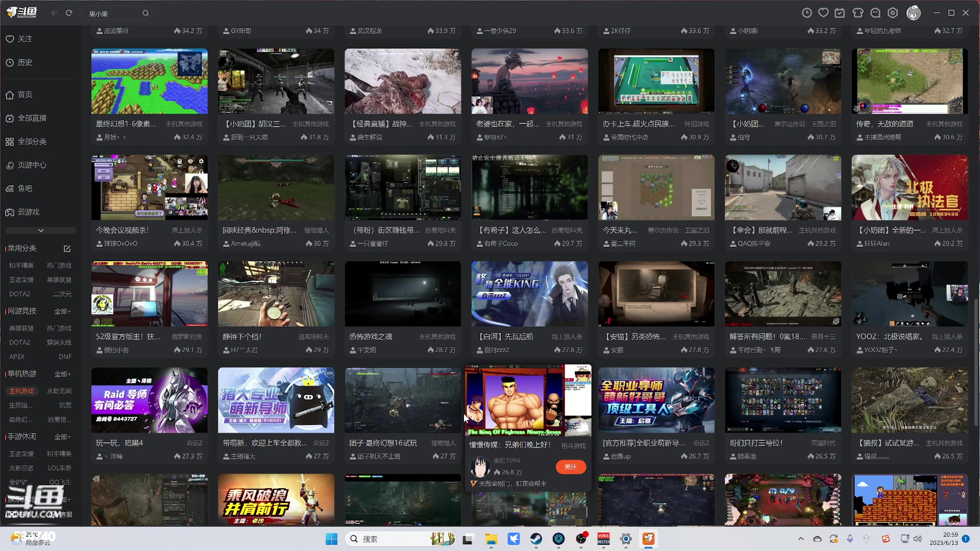
Task: Open the user avatar profile in title bar
Action: click(914, 13)
